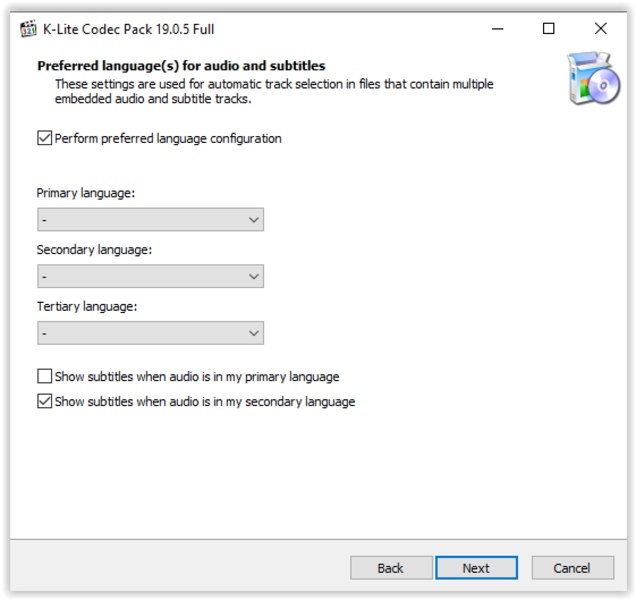Proceed with the Next button
This screenshot has height=600, width=636.
click(476, 568)
